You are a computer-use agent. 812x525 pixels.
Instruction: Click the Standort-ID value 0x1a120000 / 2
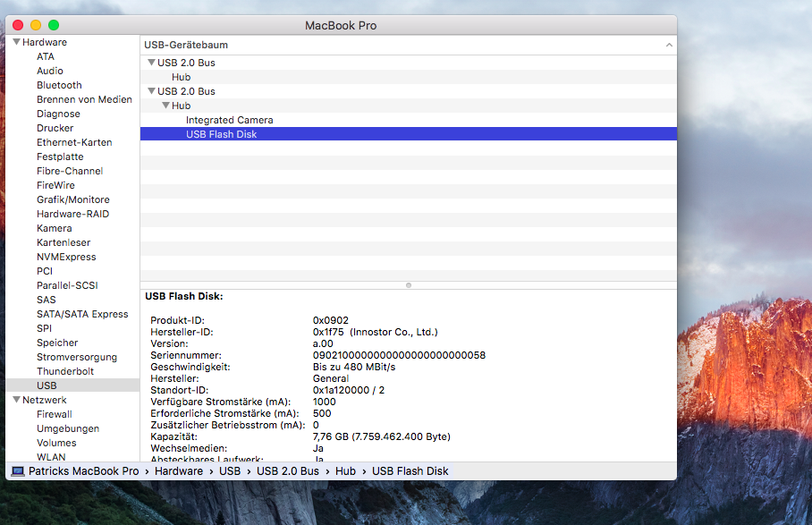point(349,390)
